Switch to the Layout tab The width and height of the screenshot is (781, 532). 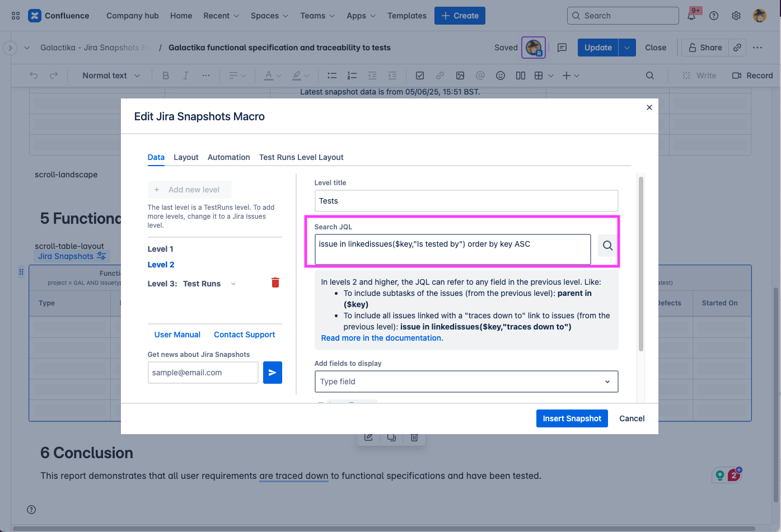(186, 157)
